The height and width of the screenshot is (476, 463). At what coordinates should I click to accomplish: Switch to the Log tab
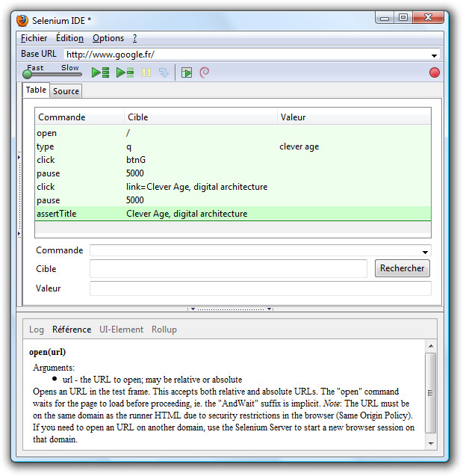pyautogui.click(x=37, y=330)
